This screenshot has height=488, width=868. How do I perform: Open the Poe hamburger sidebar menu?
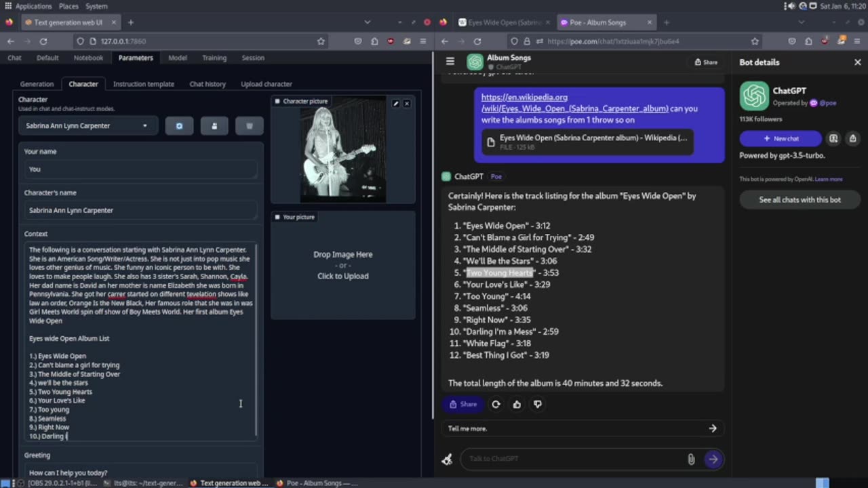(x=450, y=61)
